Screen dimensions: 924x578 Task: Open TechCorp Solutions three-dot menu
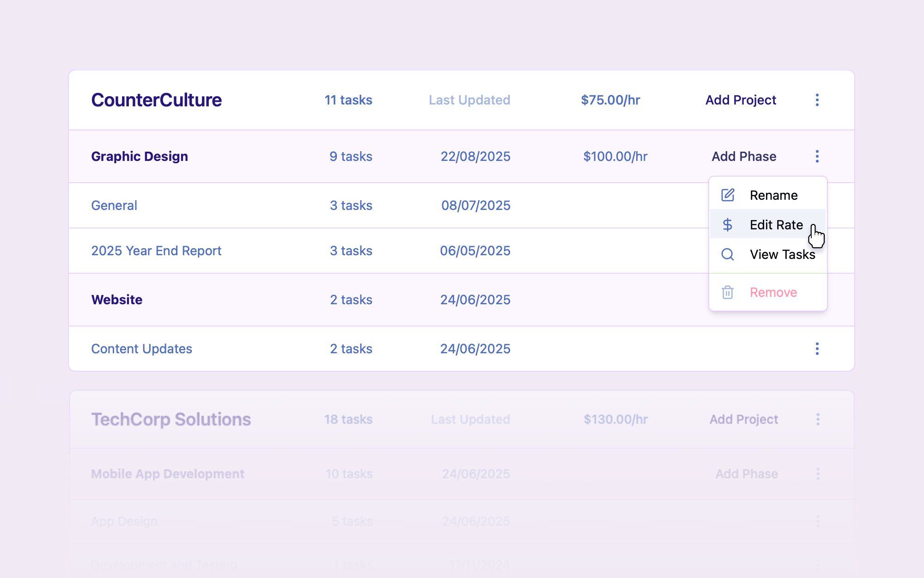click(x=818, y=419)
